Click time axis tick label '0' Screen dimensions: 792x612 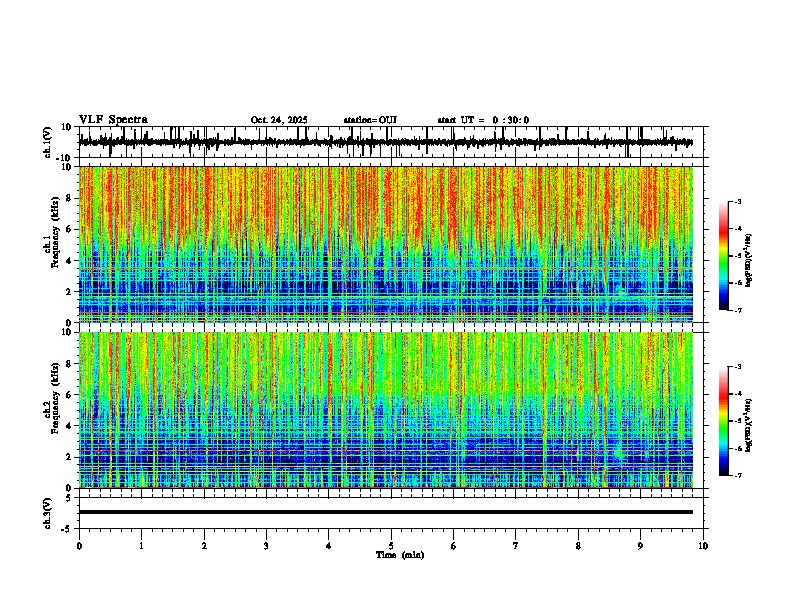(x=79, y=546)
